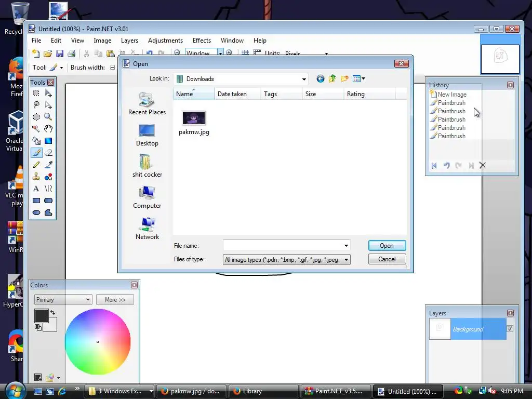
Task: Select the Lasso Select tool
Action: click(36, 105)
